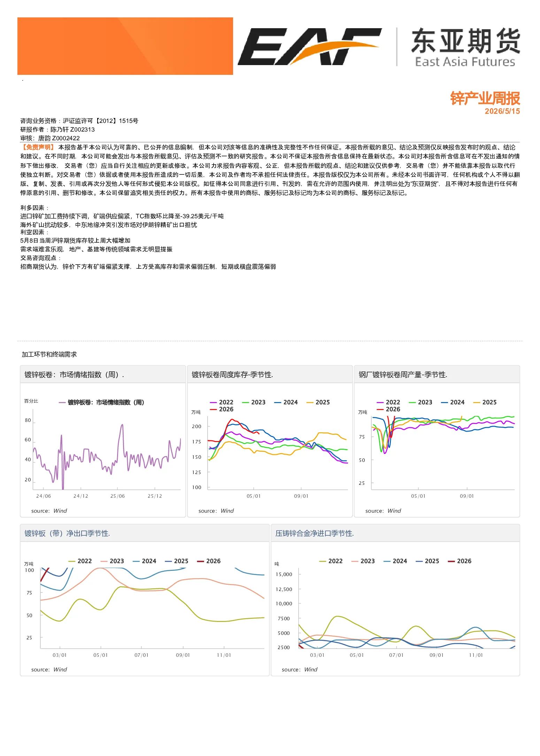Click the 咨询业务资格 license line
Screen dimensions: 540x756
click(x=79, y=121)
